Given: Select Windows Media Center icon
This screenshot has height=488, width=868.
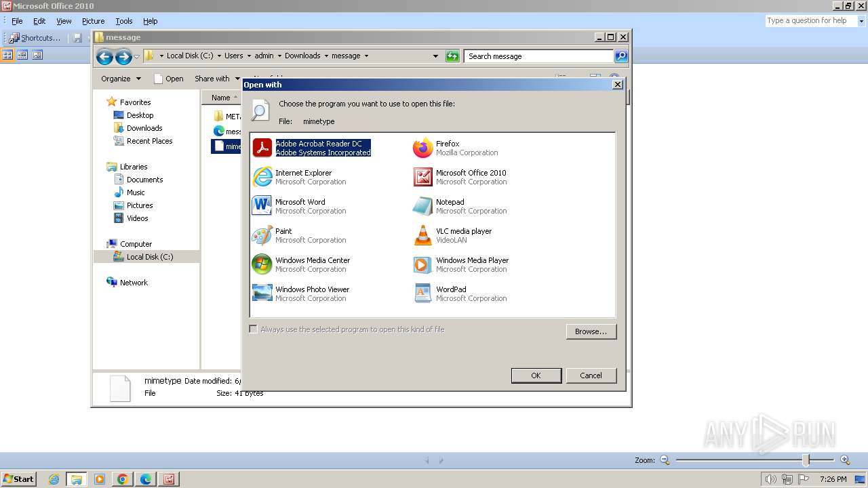Looking at the screenshot, I should tap(262, 264).
